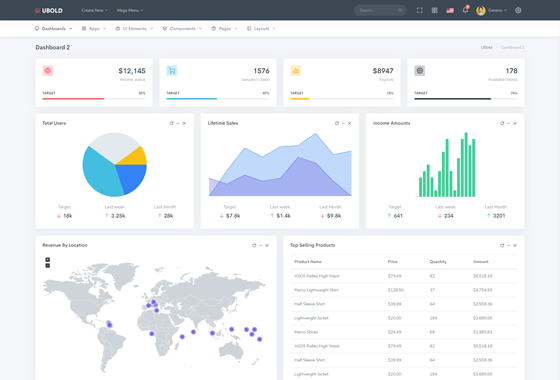Screen dimensions: 560x380
Task: Collapse the Income Amounts card
Action: click(x=509, y=123)
